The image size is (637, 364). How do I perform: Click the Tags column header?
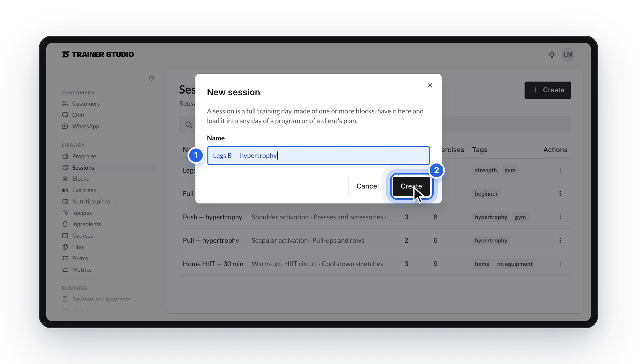[480, 150]
